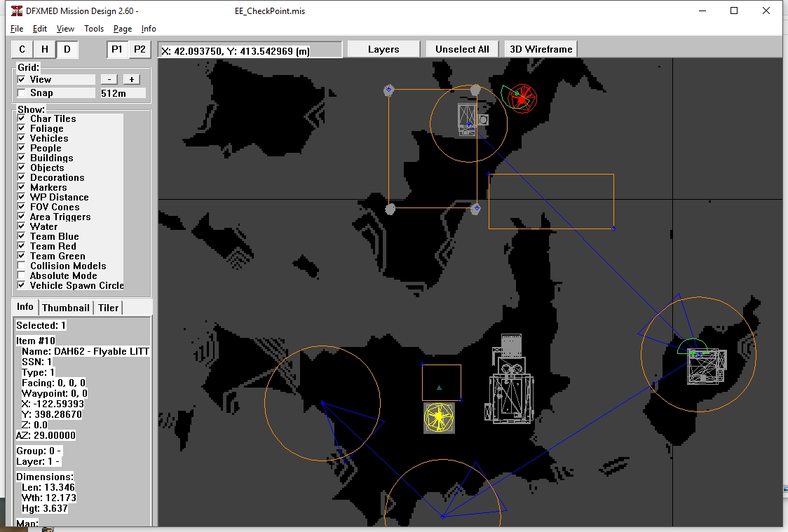788x532 pixels.
Task: Click the DFXMED application title icon
Action: [17, 11]
